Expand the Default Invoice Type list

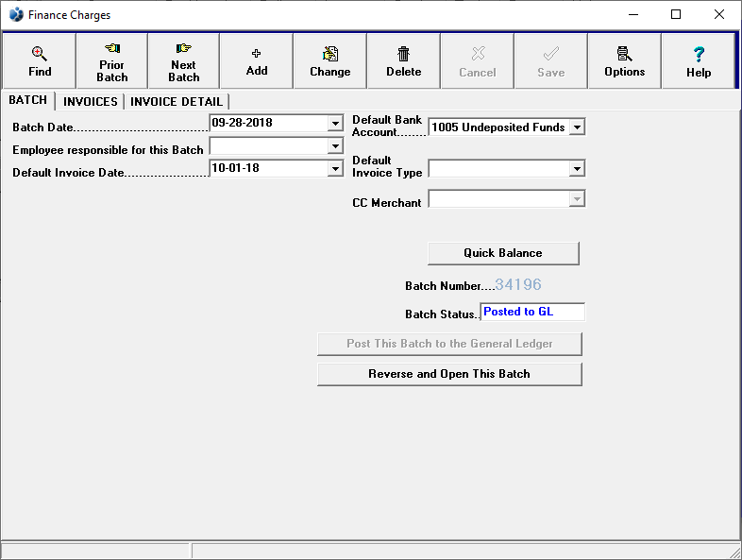[x=577, y=169]
